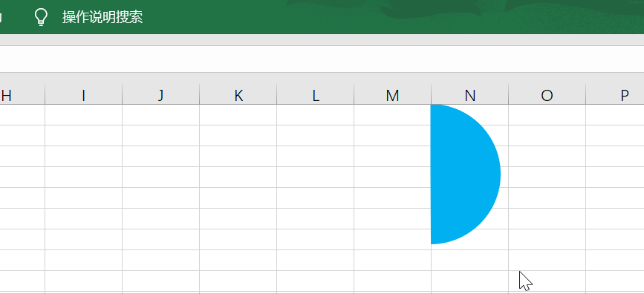Viewport: 644px width, 294px height.
Task: Select column P header
Action: (615, 95)
